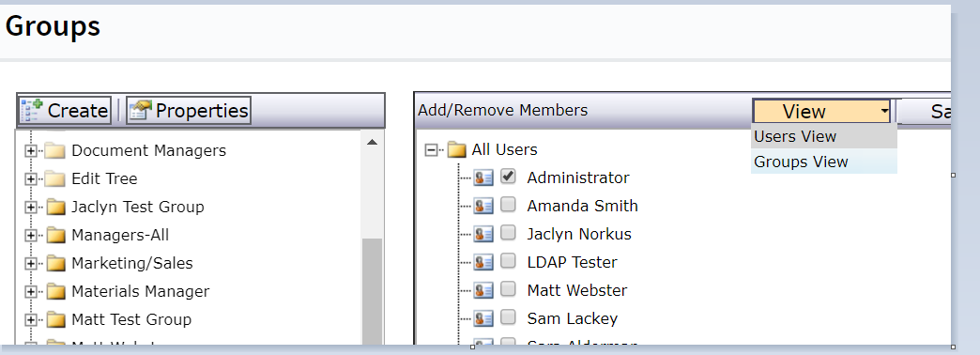The width and height of the screenshot is (980, 355).
Task: Click the Jaclyn Test Group folder icon
Action: coord(55,207)
